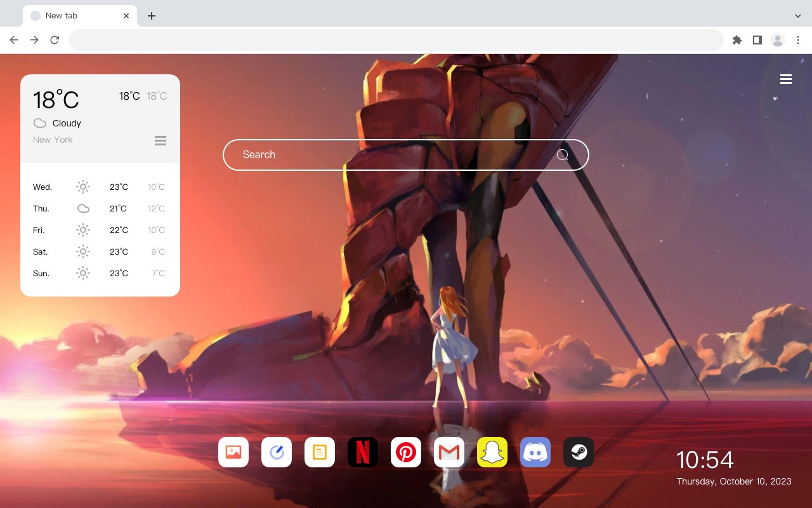Viewport: 812px width, 508px height.
Task: Click the 10:54 clock display
Action: pos(705,460)
